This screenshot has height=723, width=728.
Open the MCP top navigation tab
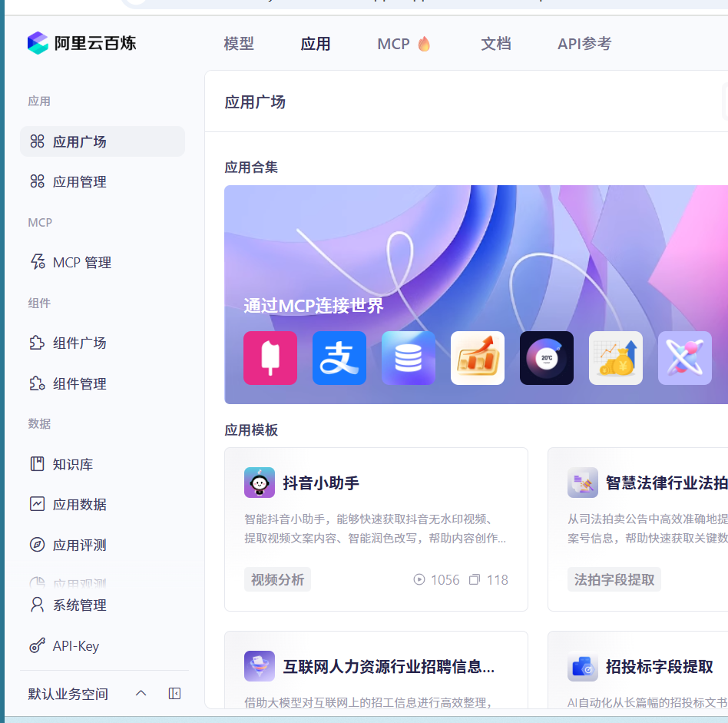tap(393, 44)
